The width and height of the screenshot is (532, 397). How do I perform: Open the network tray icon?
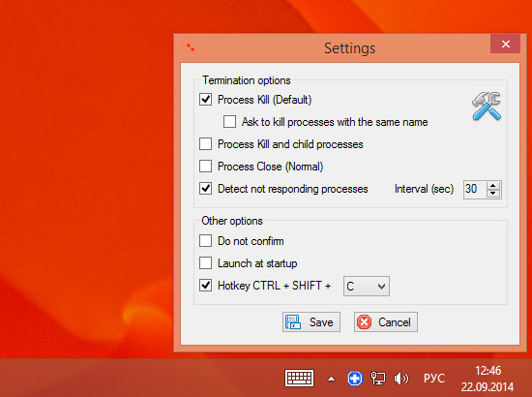tap(378, 379)
